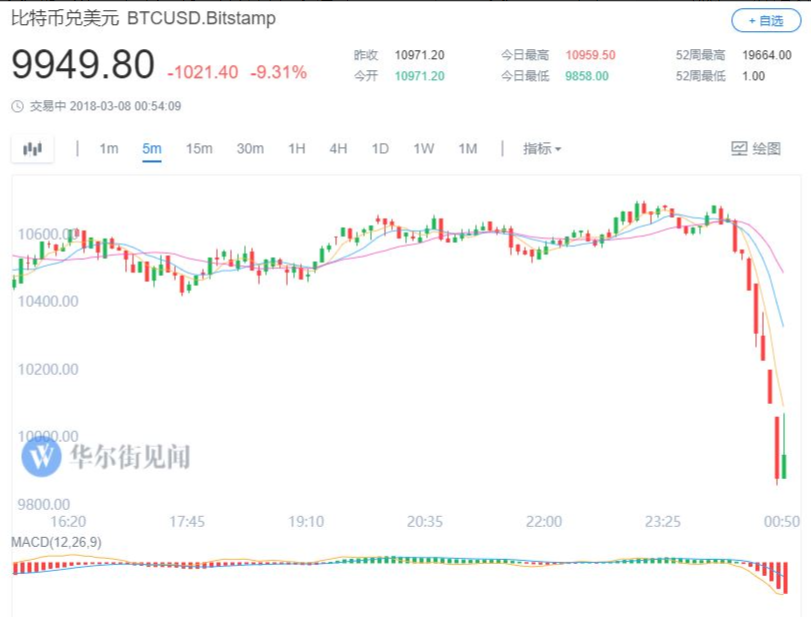Viewport: 811px width, 617px height.
Task: Choose the 15m interval
Action: pos(199,149)
